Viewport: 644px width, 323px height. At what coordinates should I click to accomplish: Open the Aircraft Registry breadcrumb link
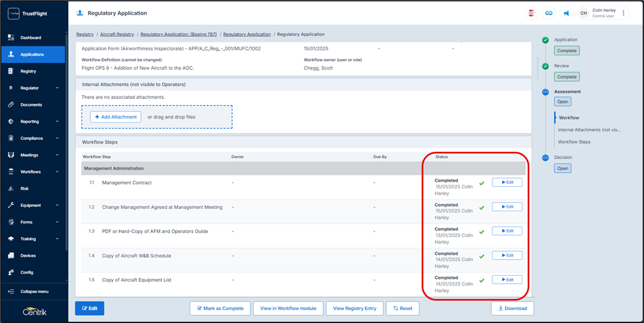(x=117, y=34)
